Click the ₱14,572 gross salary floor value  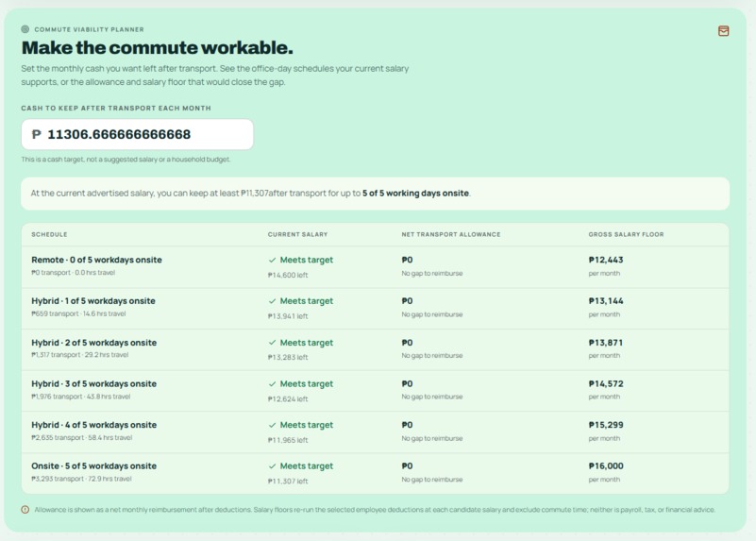pos(606,384)
